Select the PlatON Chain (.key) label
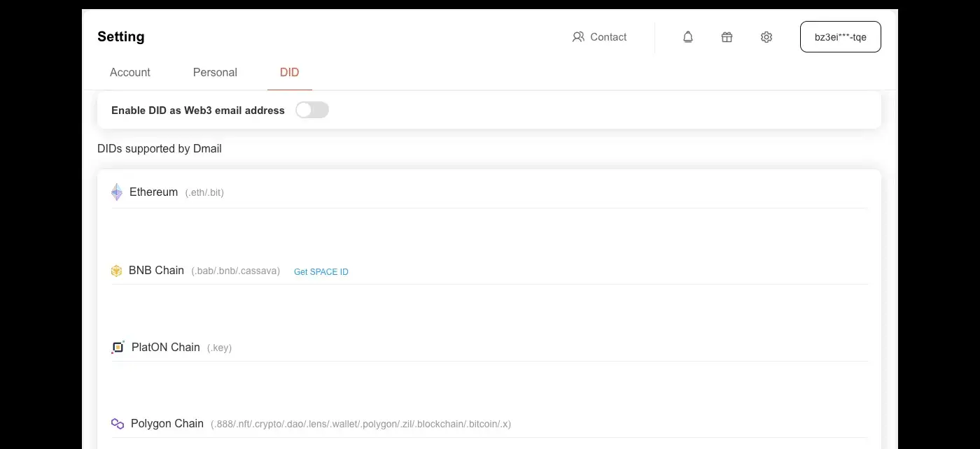Image resolution: width=980 pixels, height=449 pixels. click(166, 348)
